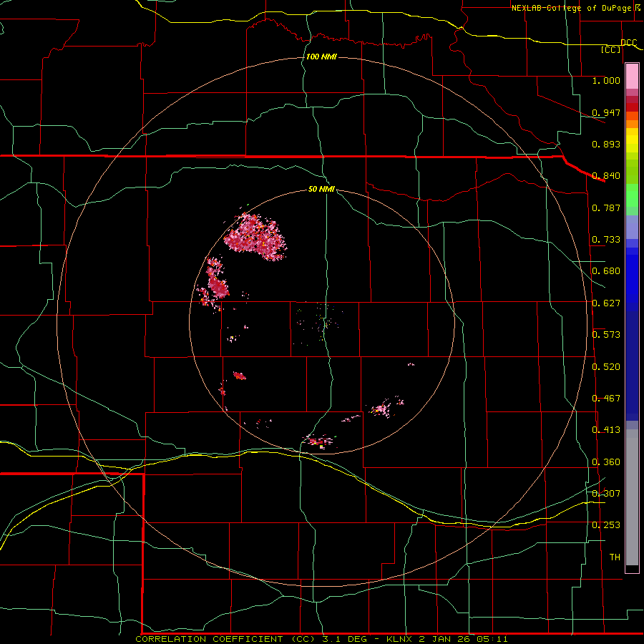Click the radar echo cluster at the southern 50 NMI ring
The image size is (644, 644).
(318, 442)
